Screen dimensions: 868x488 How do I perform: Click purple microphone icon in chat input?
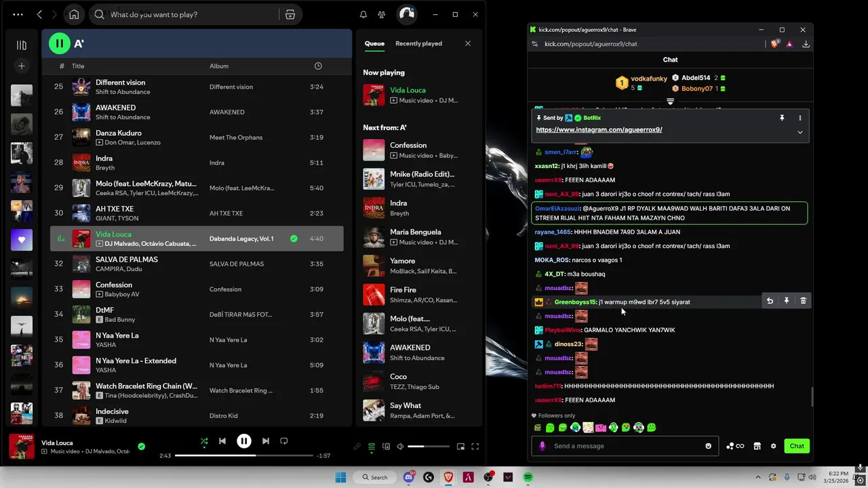coord(542,446)
